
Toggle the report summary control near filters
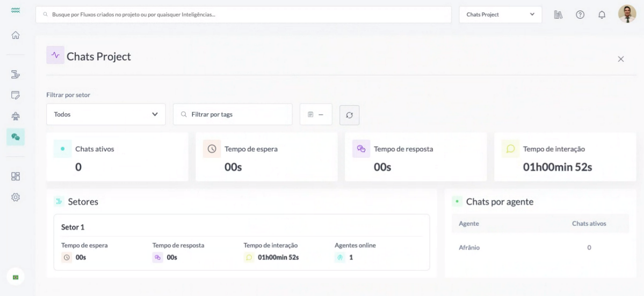316,114
